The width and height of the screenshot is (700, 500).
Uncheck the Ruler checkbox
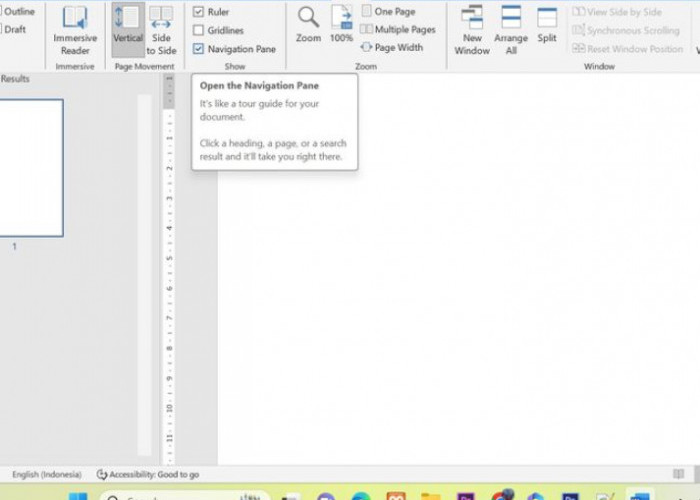coord(198,12)
